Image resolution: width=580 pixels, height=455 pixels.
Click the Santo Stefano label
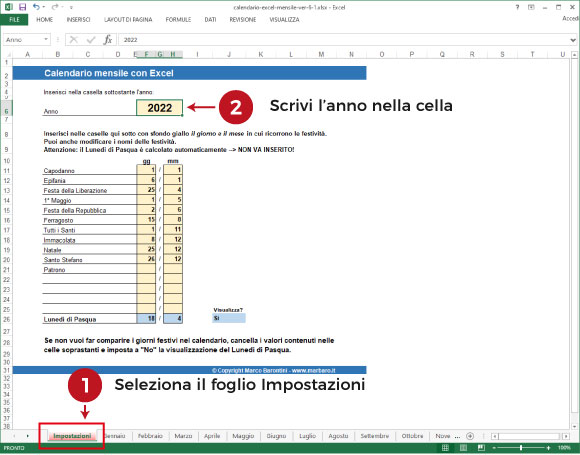click(x=63, y=260)
